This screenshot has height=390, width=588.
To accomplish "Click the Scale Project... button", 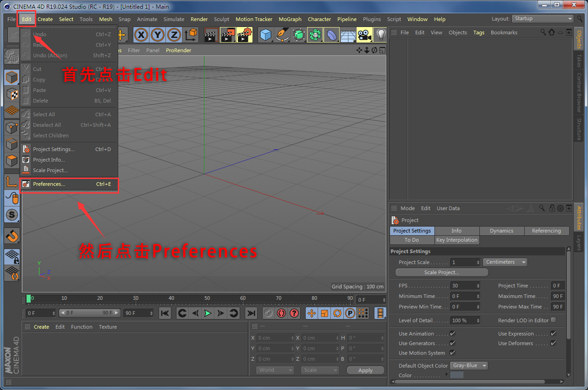I will [441, 272].
